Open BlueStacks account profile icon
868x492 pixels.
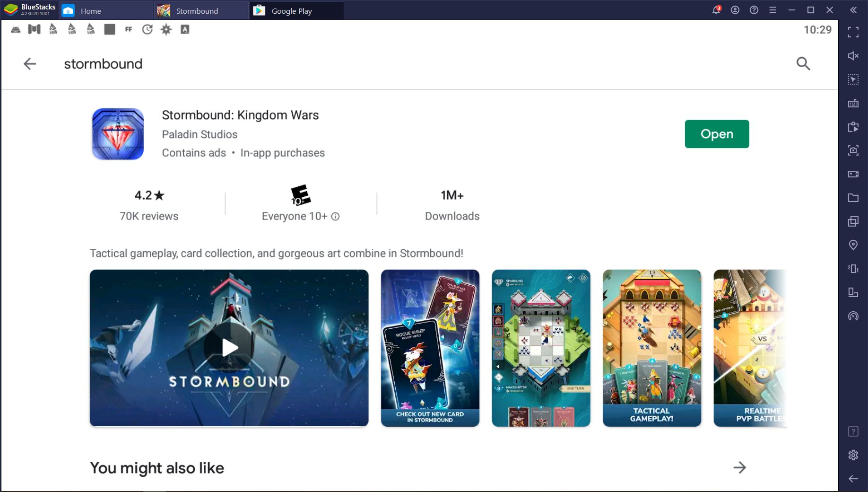(x=735, y=10)
